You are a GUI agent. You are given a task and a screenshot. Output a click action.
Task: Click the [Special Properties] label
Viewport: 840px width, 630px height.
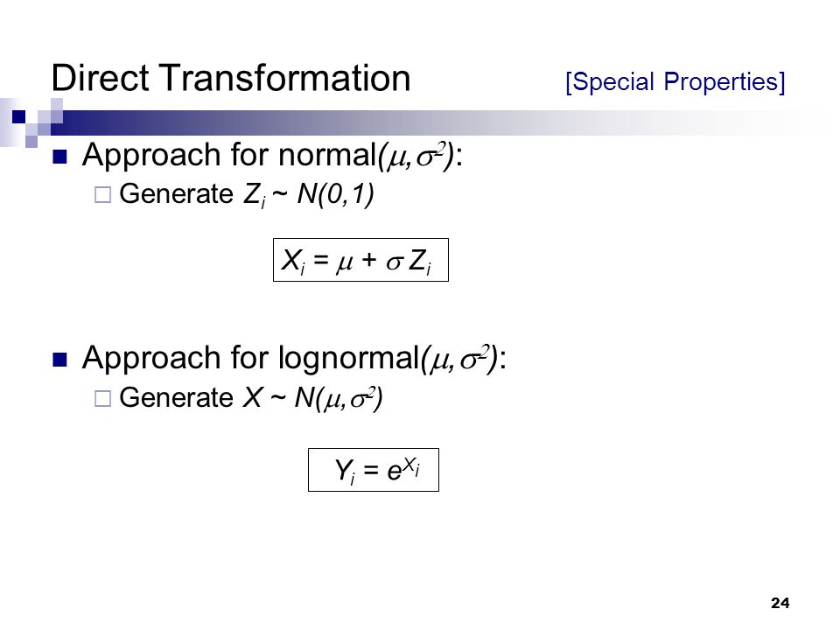click(x=675, y=82)
